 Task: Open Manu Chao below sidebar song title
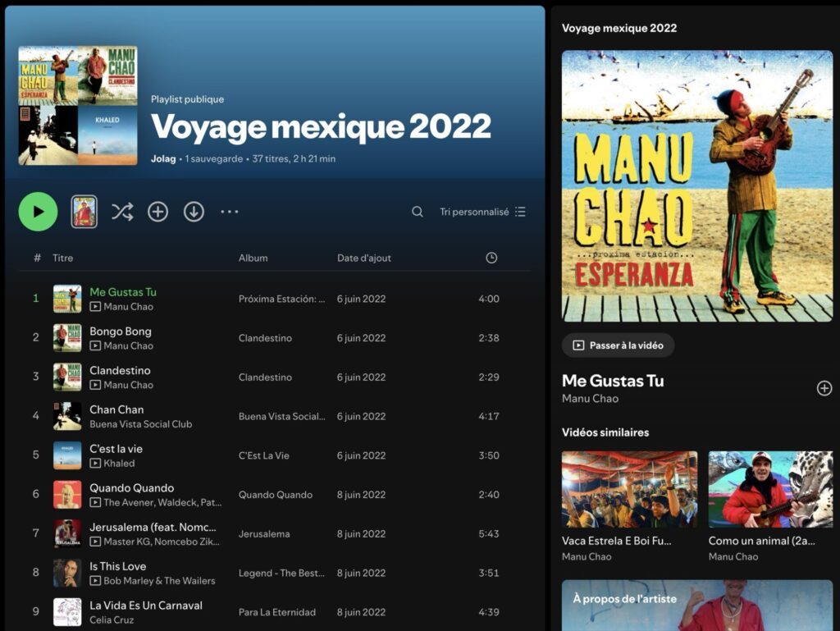point(591,399)
